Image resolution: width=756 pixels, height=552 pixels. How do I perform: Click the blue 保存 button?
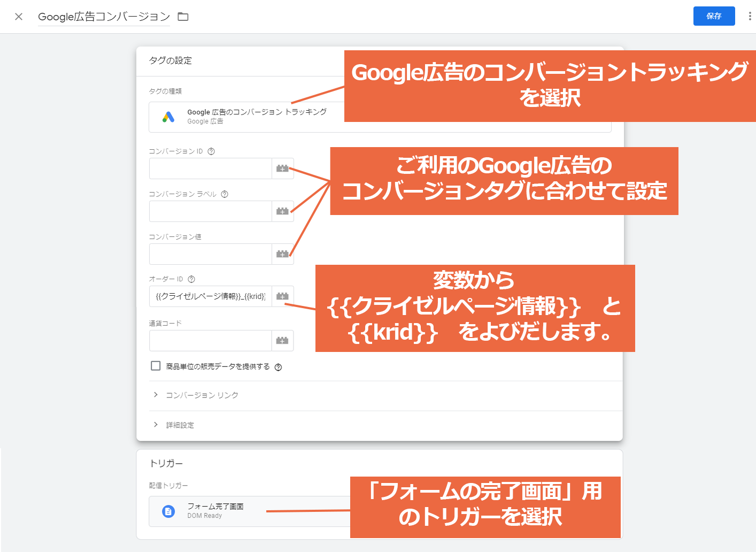tap(714, 16)
